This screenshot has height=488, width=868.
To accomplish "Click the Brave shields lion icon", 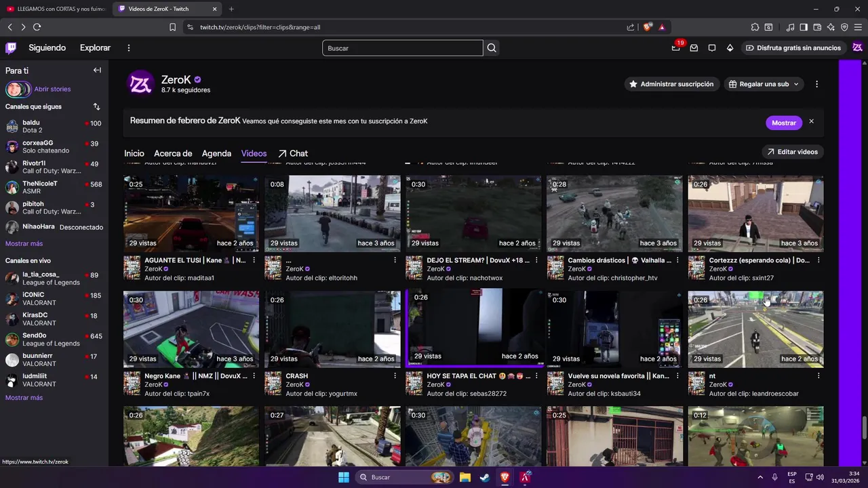I will pyautogui.click(x=648, y=27).
